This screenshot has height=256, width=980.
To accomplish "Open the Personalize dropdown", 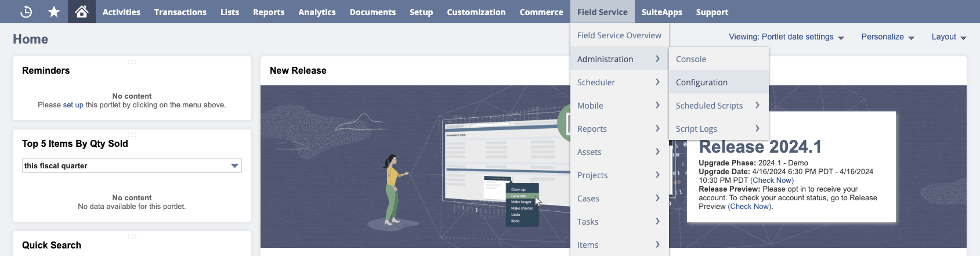I will [888, 37].
